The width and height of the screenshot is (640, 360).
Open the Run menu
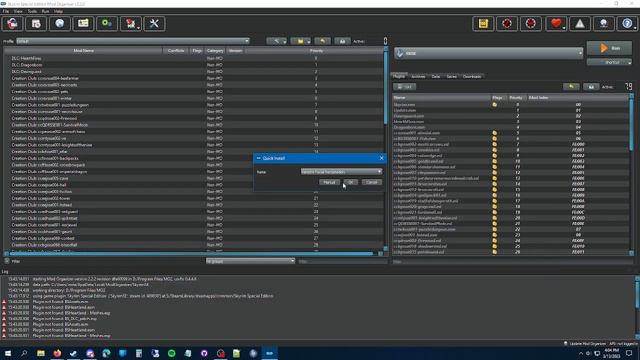click(x=45, y=11)
